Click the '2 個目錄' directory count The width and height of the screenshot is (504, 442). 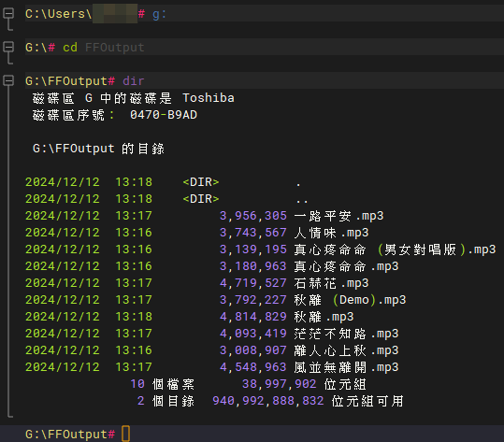coord(166,401)
